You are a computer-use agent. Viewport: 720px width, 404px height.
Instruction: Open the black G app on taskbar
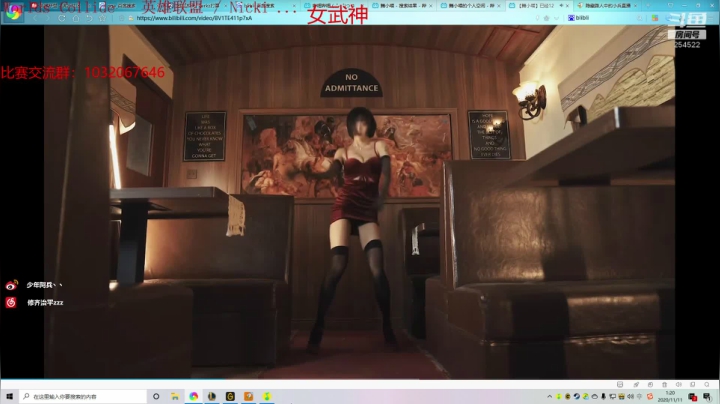tap(230, 396)
